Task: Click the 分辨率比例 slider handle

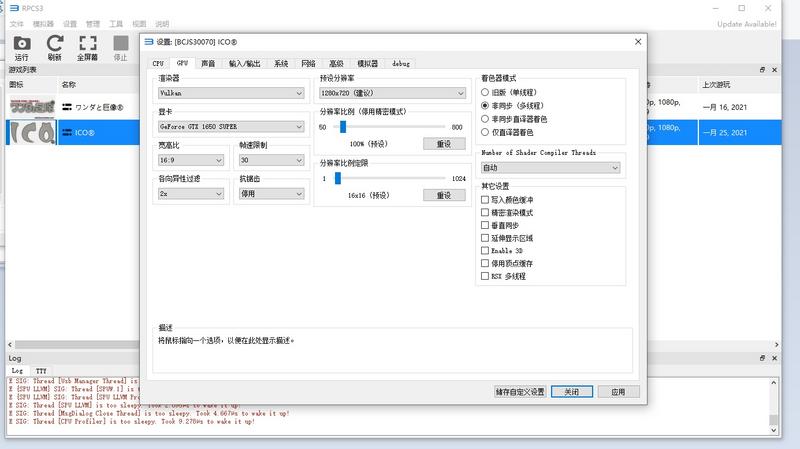Action: 343,127
